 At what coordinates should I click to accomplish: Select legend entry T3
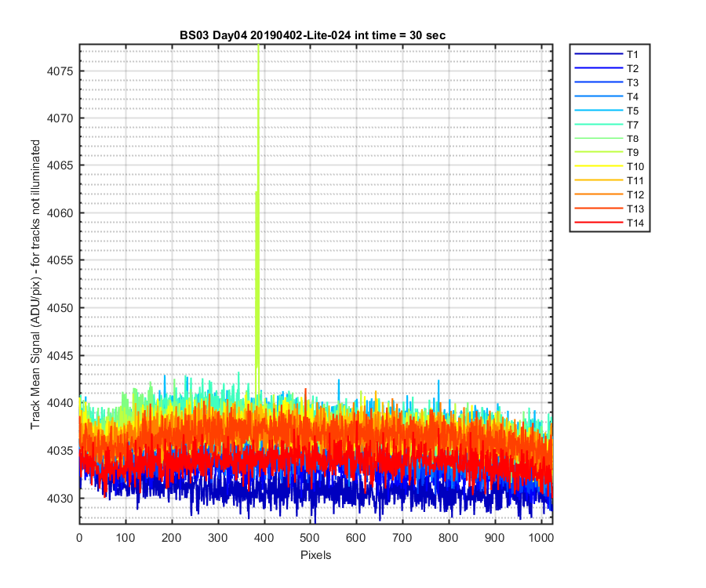(x=610, y=82)
